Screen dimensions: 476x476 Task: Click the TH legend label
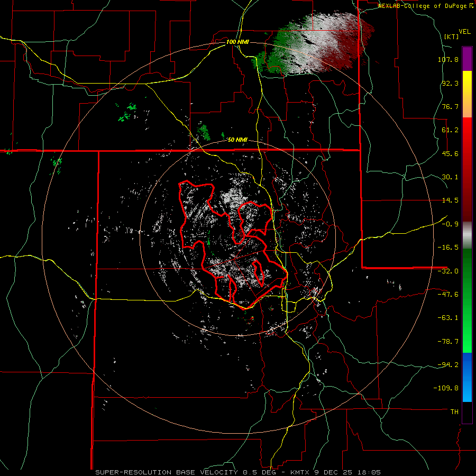coord(454,412)
